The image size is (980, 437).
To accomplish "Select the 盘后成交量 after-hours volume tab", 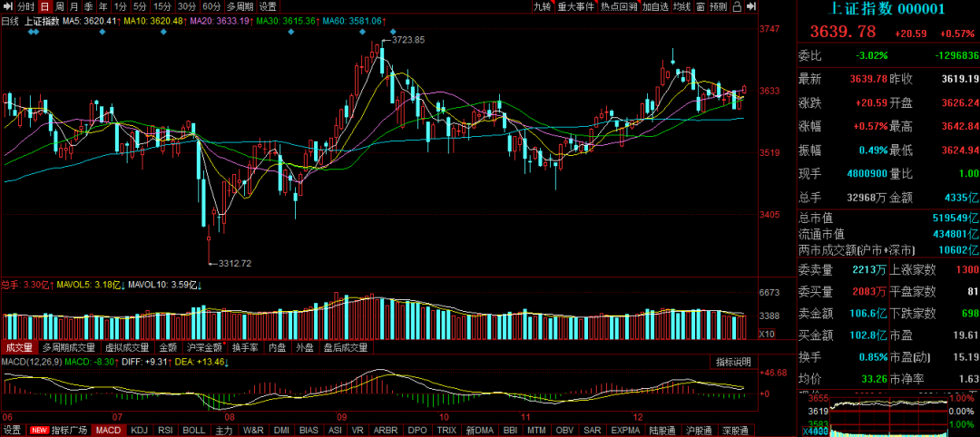I will (x=346, y=348).
